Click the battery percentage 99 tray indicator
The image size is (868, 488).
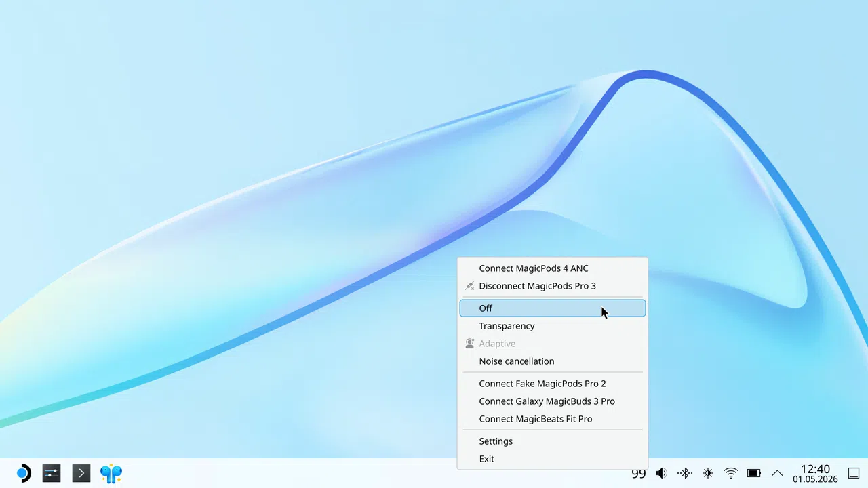(x=639, y=474)
